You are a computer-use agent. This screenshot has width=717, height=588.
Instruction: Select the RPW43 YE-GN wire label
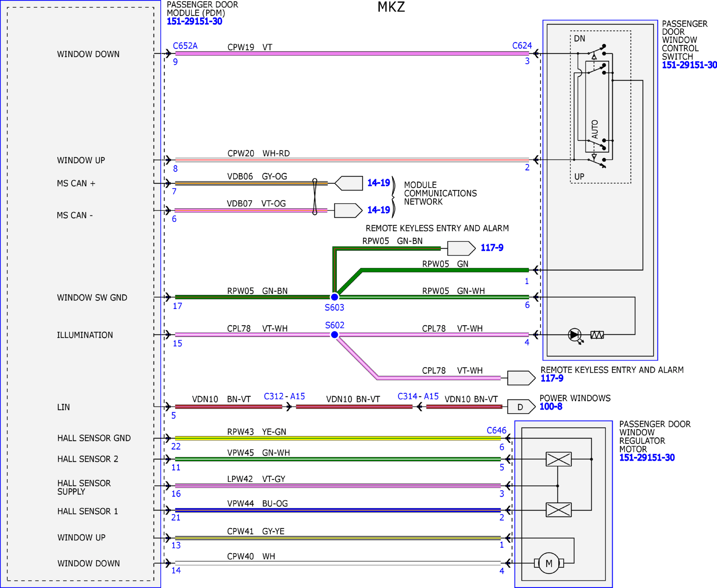(x=257, y=432)
